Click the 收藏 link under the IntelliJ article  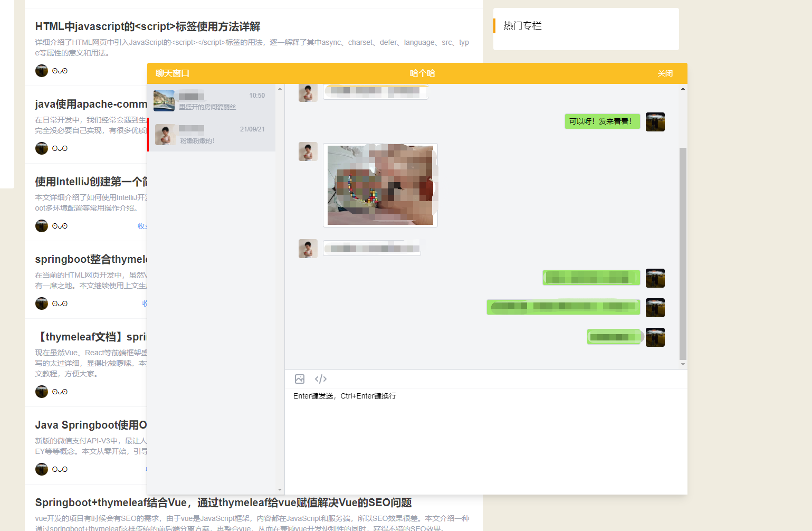point(142,225)
